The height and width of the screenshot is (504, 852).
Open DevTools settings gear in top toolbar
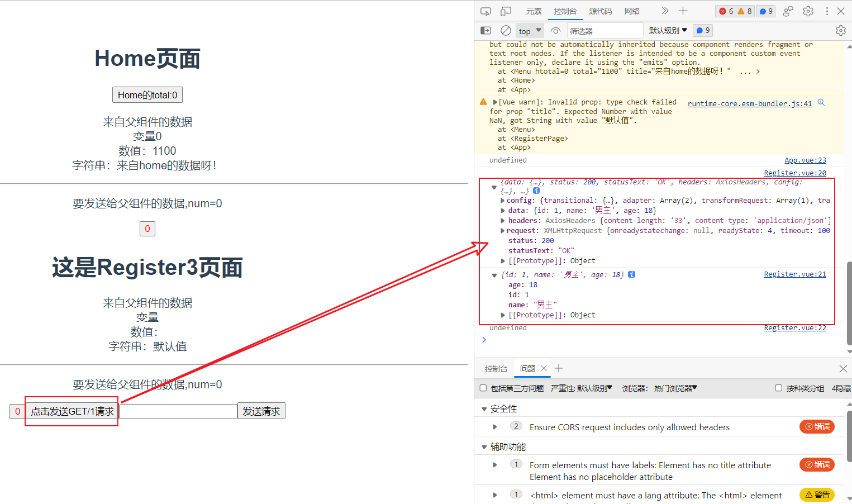[808, 11]
